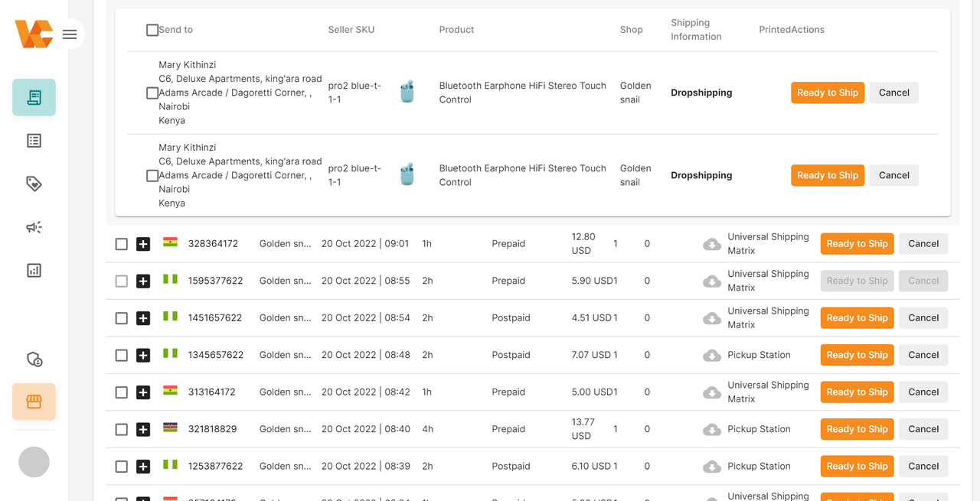
Task: Expand order 1253877622 row
Action: [x=143, y=467]
